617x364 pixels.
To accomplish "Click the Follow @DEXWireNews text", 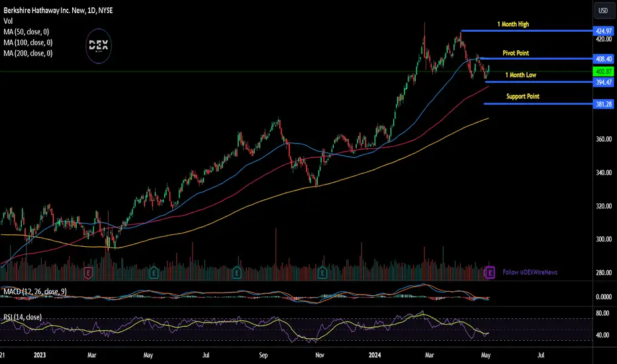I will coord(530,272).
